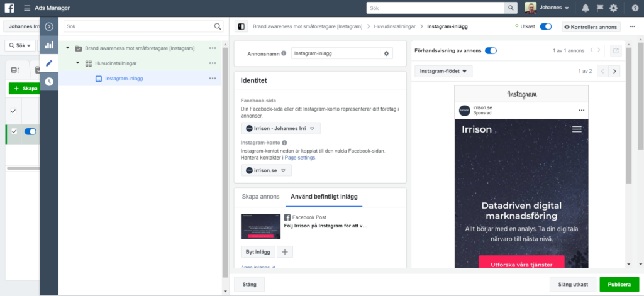Open the bar chart insights sidebar icon
The image size is (644, 296).
(49, 45)
